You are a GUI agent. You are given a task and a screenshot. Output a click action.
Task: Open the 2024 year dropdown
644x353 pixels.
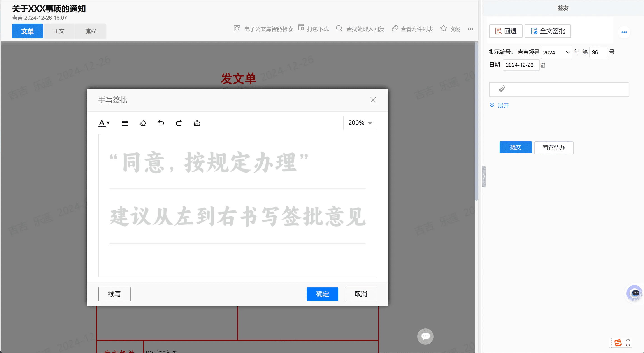[556, 52]
